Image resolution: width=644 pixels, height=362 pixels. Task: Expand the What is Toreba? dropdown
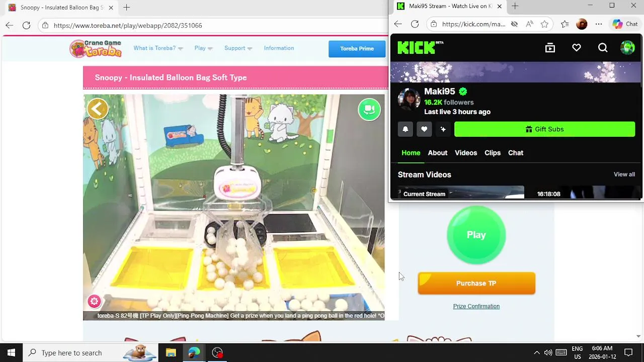click(x=158, y=48)
